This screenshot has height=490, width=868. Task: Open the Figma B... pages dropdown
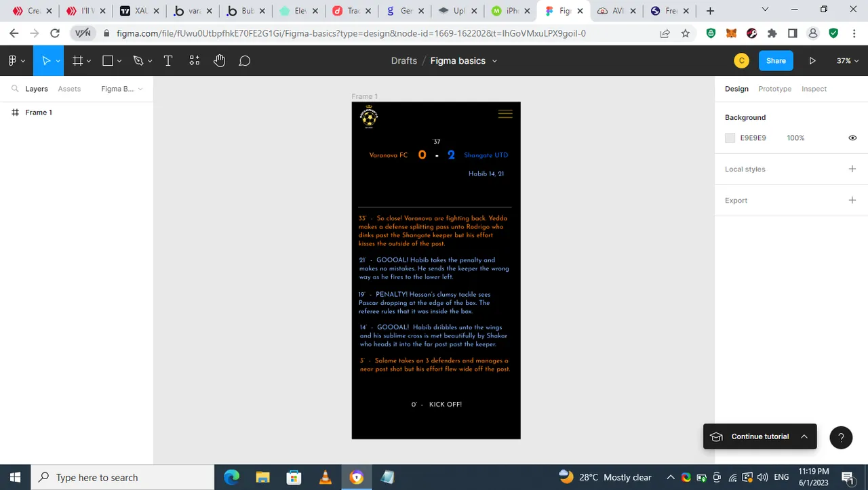coord(122,89)
